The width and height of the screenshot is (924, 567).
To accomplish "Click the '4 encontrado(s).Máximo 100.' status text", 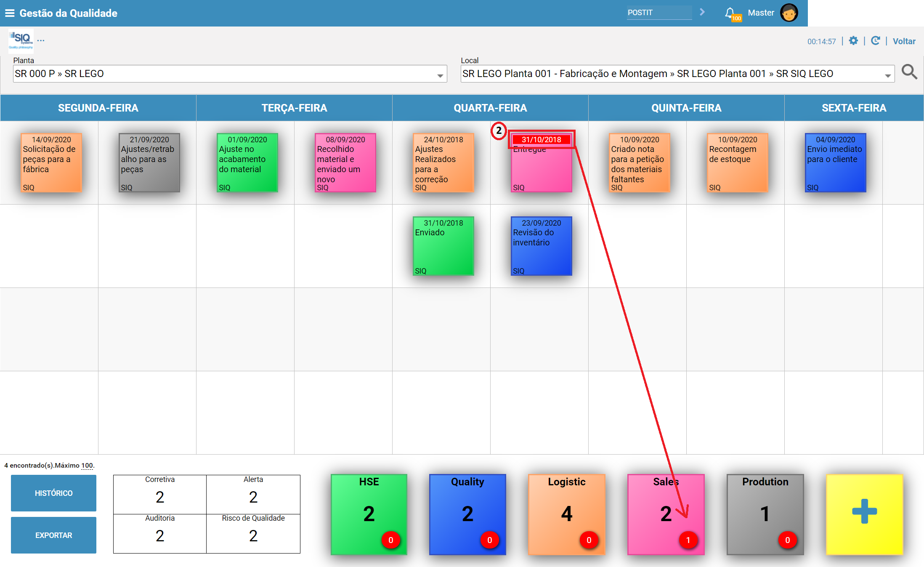I will click(x=49, y=465).
